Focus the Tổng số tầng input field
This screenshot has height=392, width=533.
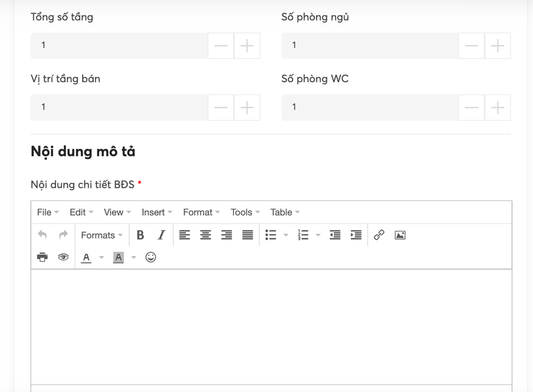coord(119,45)
